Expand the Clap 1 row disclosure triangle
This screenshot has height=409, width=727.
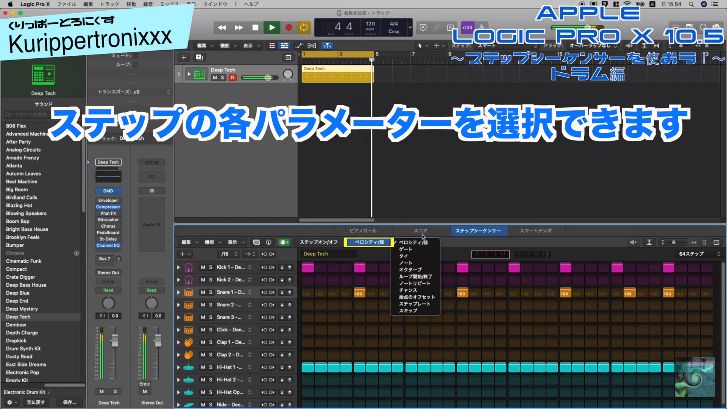179,342
